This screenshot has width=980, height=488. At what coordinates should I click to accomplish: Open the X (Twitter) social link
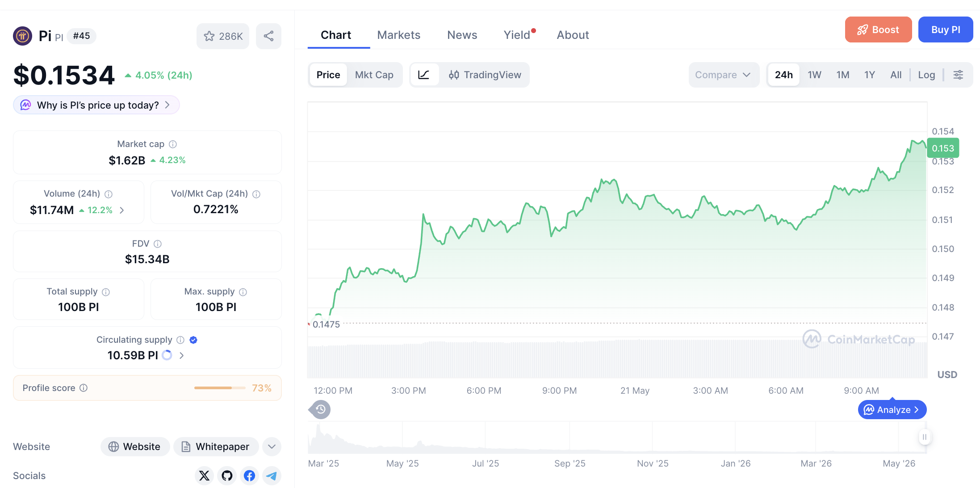[204, 475]
